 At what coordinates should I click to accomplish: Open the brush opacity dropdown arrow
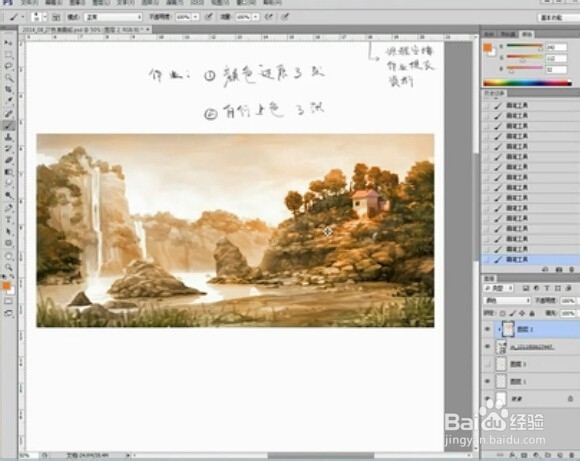pos(195,17)
